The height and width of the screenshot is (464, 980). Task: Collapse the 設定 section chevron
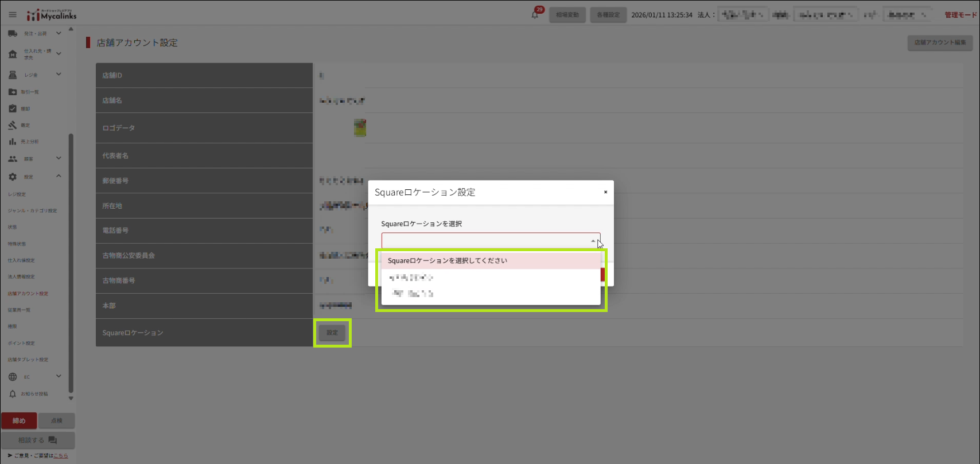(59, 176)
